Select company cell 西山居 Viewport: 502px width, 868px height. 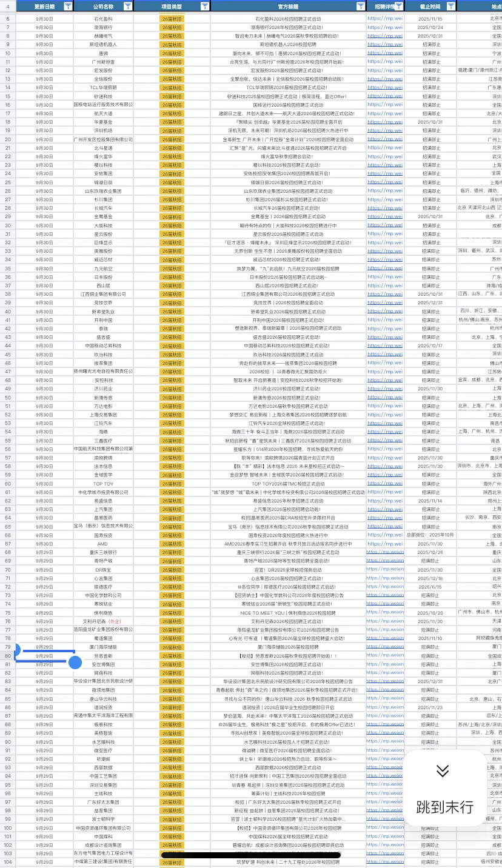pyautogui.click(x=104, y=285)
